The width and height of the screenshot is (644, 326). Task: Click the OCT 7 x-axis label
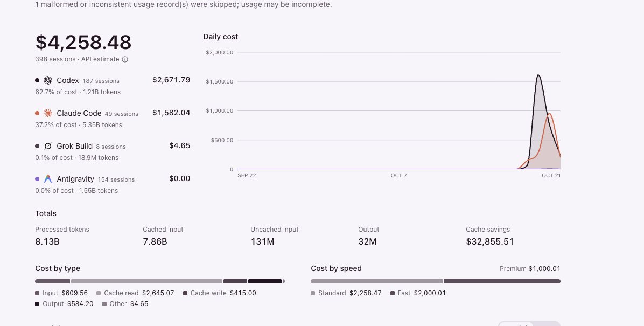pos(399,176)
